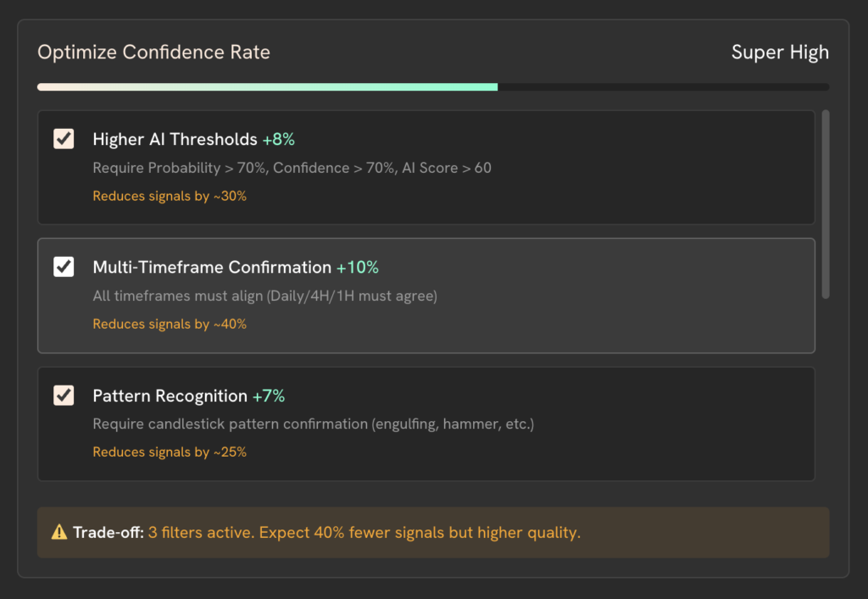
Task: Click the '3 filters active' trade-off message
Action: 364,533
